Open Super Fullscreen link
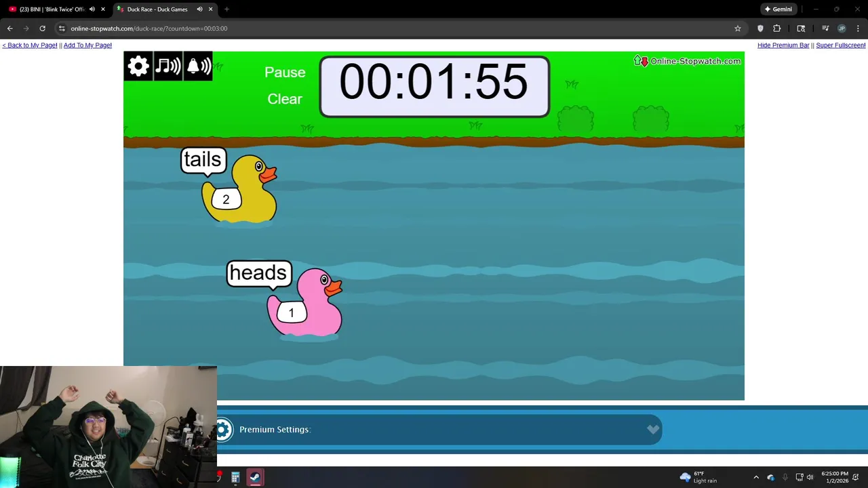Image resolution: width=868 pixels, height=488 pixels. (841, 45)
